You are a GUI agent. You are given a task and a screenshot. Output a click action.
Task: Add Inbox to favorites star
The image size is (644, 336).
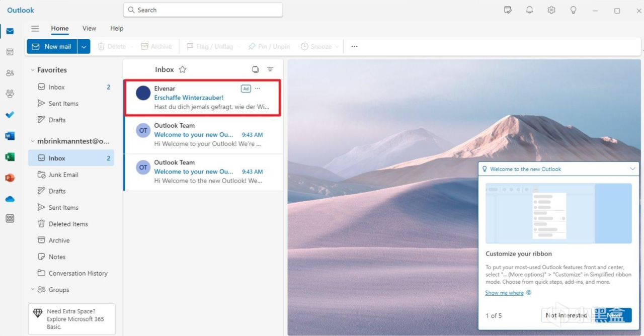(183, 69)
